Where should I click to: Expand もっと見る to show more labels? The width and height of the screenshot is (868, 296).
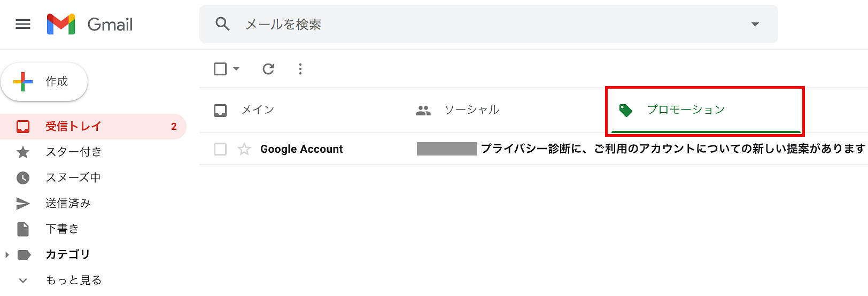point(23,280)
